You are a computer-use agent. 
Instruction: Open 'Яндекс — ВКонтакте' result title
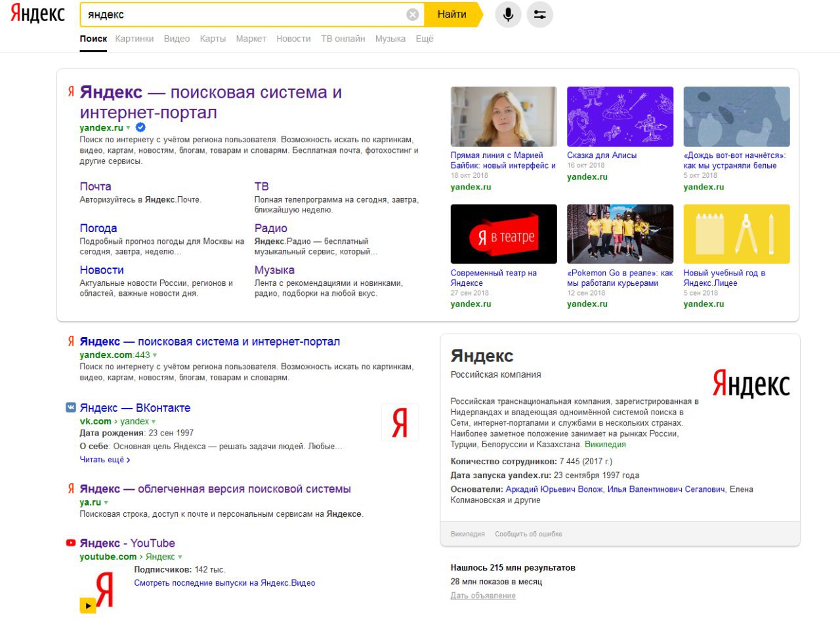(135, 408)
